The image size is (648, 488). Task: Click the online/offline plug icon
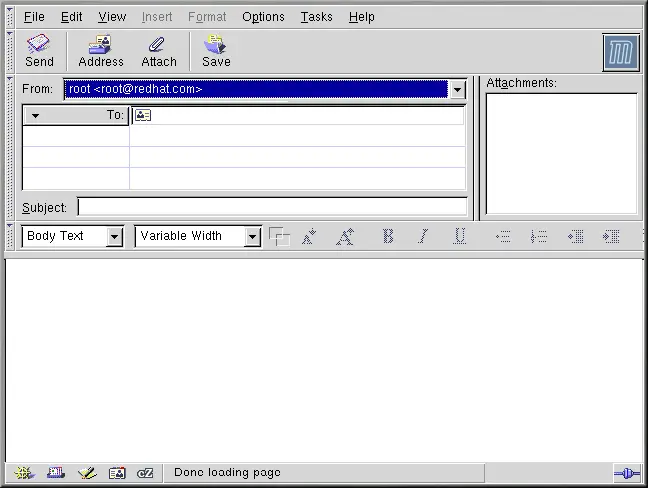pos(626,472)
